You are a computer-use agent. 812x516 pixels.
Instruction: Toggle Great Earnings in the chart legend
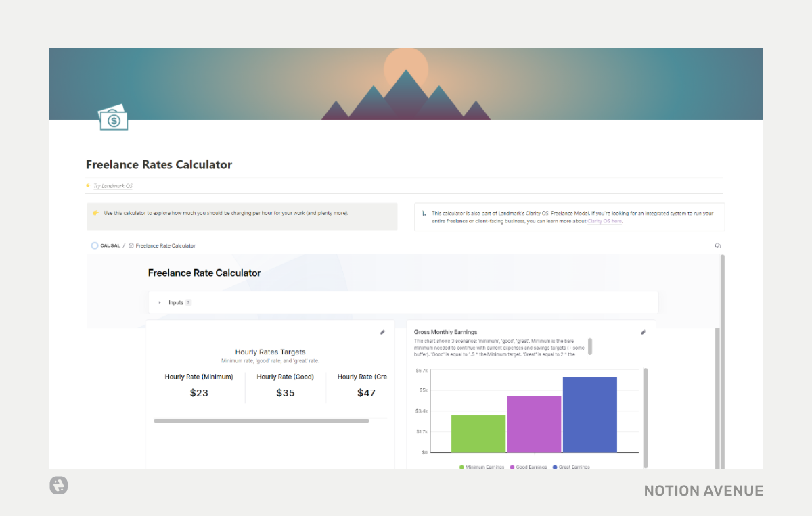pos(570,466)
